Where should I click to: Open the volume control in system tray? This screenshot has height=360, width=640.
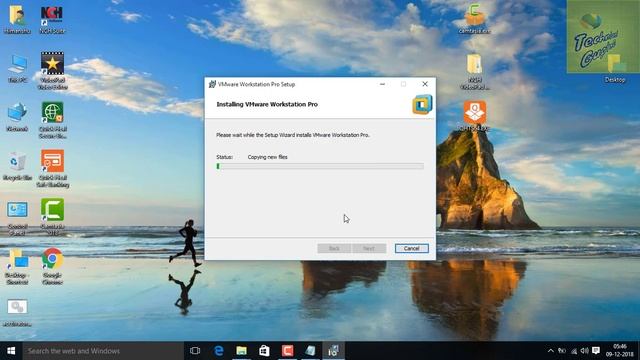pyautogui.click(x=584, y=351)
